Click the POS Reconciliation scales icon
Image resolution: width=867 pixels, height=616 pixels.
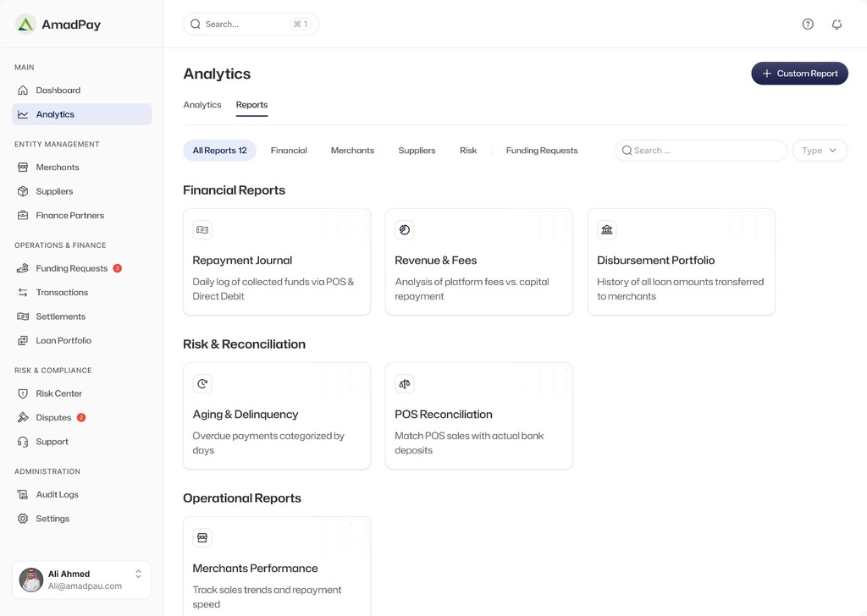coord(405,384)
